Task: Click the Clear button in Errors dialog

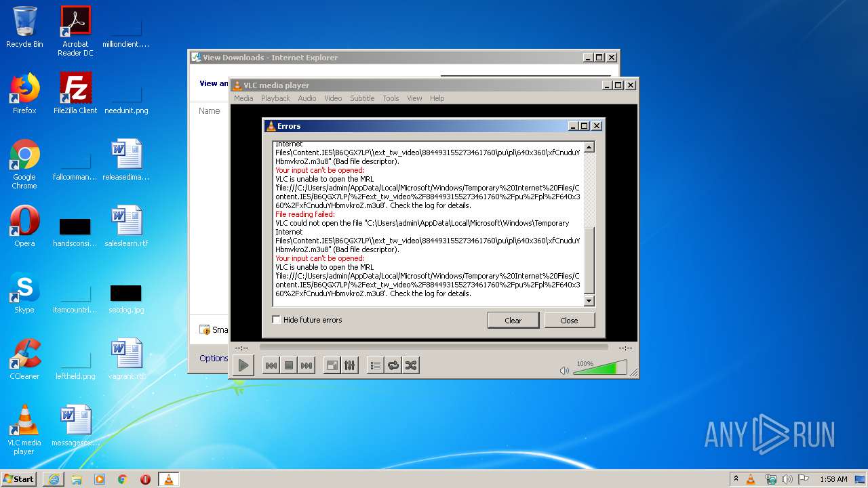Action: pyautogui.click(x=513, y=321)
